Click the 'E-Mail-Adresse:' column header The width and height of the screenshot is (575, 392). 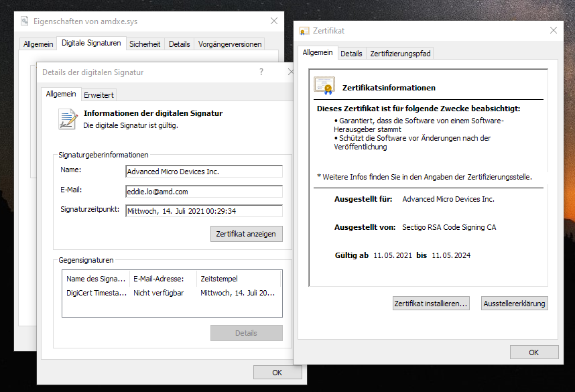pyautogui.click(x=164, y=279)
